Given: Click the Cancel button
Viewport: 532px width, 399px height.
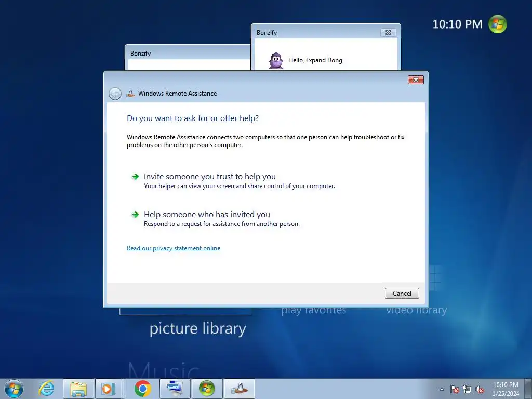Looking at the screenshot, I should pos(402,293).
